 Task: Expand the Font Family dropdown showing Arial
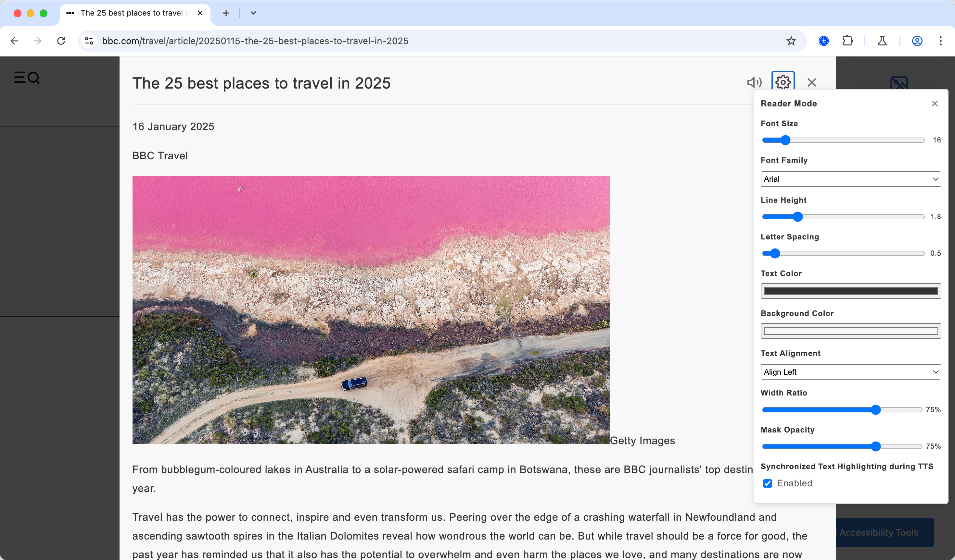pos(850,179)
